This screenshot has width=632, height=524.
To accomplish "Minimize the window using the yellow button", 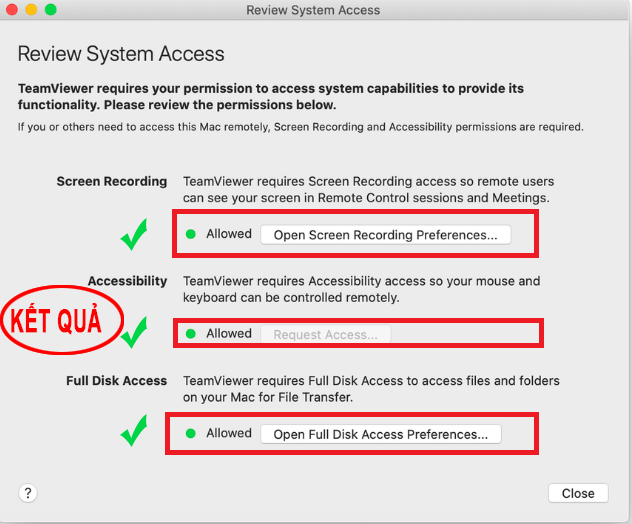I will pos(31,10).
